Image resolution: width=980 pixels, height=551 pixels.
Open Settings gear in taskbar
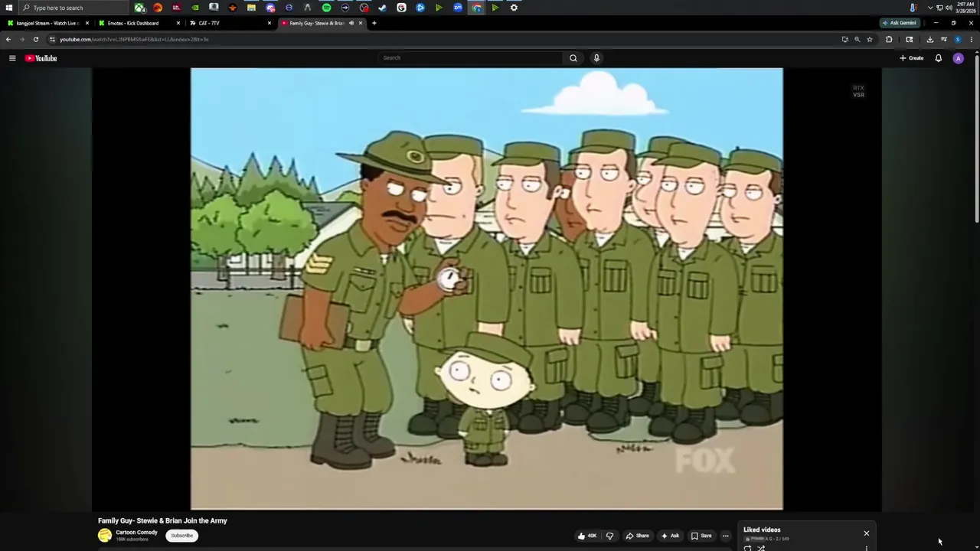(x=514, y=8)
